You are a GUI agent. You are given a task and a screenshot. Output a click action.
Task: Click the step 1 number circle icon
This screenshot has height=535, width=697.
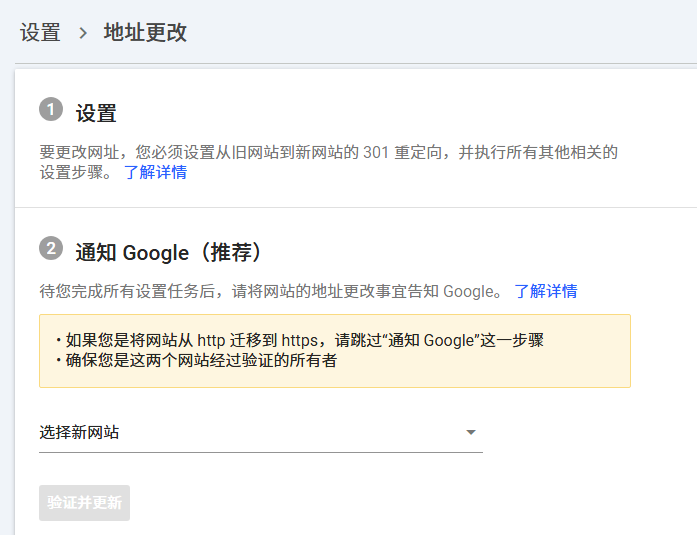pos(51,109)
